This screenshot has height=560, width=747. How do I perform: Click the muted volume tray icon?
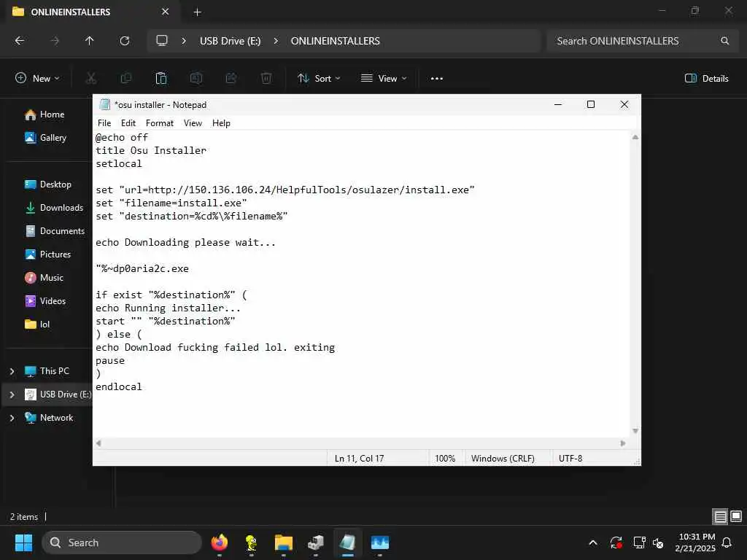(658, 542)
